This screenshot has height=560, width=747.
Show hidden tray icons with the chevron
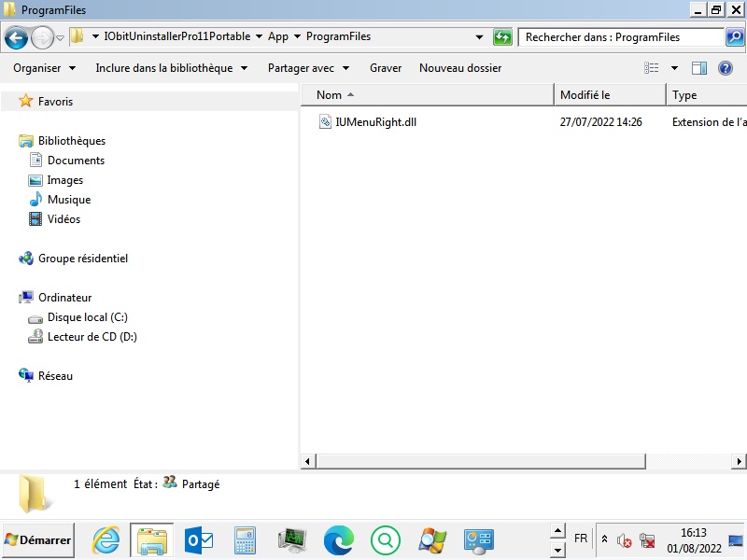[x=604, y=539]
